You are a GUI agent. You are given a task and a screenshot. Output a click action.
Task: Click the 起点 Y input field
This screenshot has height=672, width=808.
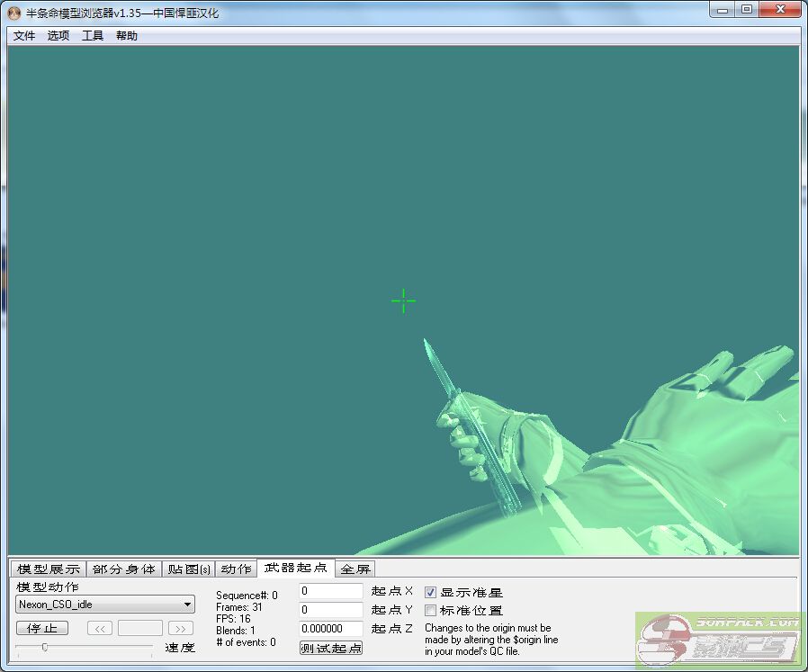[x=331, y=610]
